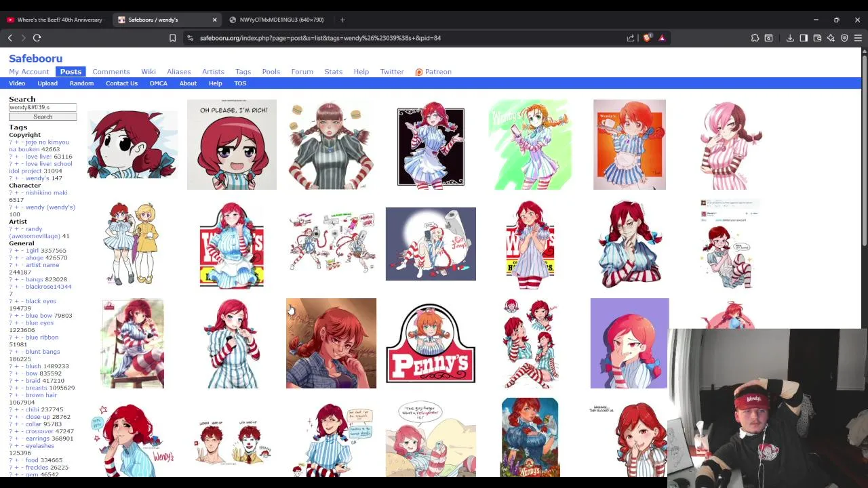Open the Tags page
The height and width of the screenshot is (488, 868).
(243, 72)
